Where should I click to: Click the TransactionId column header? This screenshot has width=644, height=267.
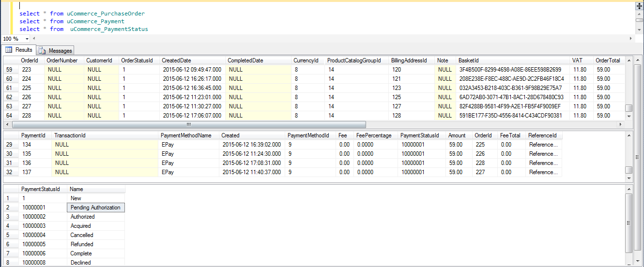pyautogui.click(x=105, y=135)
